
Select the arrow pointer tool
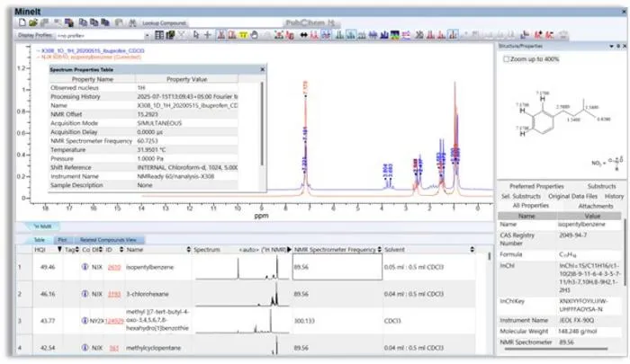[196, 35]
